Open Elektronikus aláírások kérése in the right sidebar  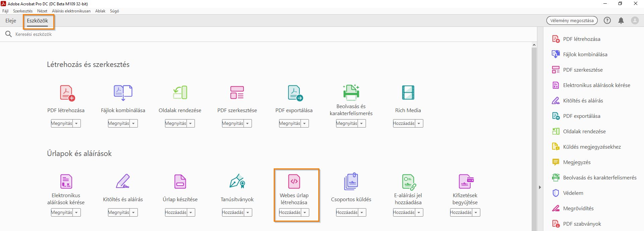pyautogui.click(x=591, y=85)
